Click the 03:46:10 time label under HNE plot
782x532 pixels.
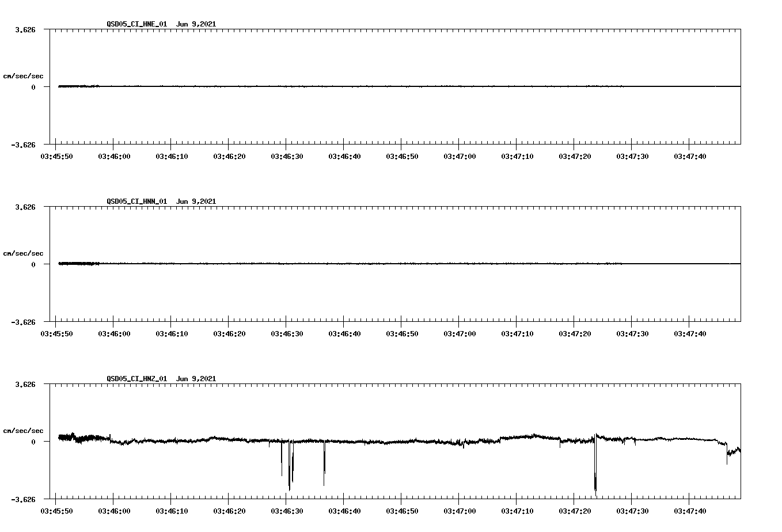point(172,156)
